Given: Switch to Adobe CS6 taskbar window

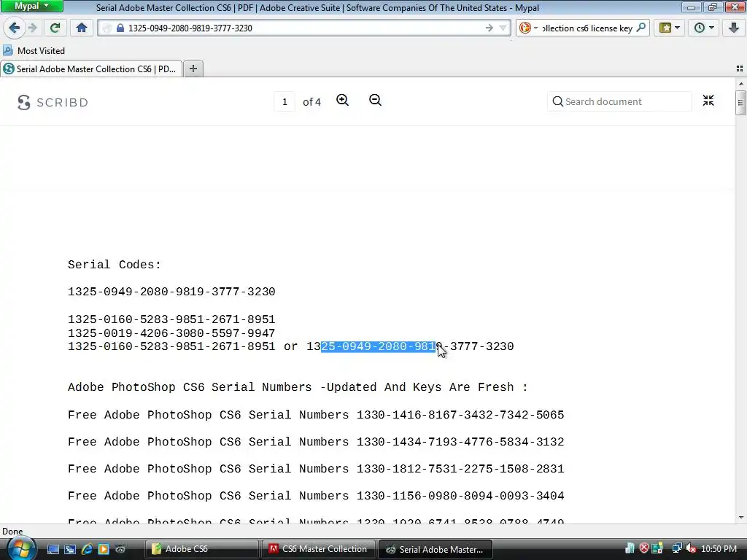Looking at the screenshot, I should (201, 549).
